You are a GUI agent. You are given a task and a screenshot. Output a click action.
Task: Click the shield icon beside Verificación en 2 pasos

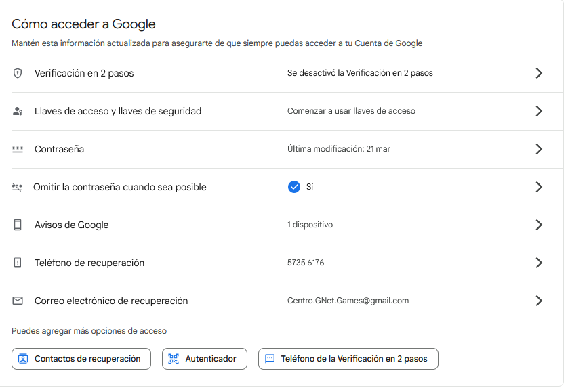pyautogui.click(x=18, y=73)
